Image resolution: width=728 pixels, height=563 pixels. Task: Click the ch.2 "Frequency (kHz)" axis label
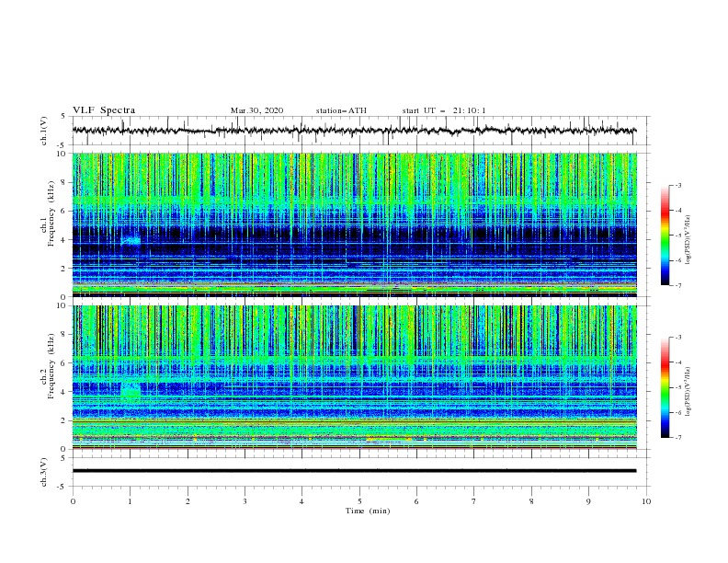point(51,366)
